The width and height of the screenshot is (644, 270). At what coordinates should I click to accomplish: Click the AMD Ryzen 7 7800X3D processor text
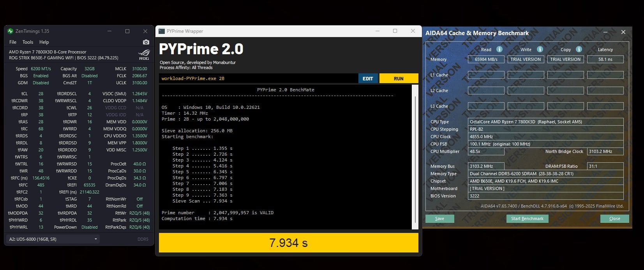coord(48,52)
